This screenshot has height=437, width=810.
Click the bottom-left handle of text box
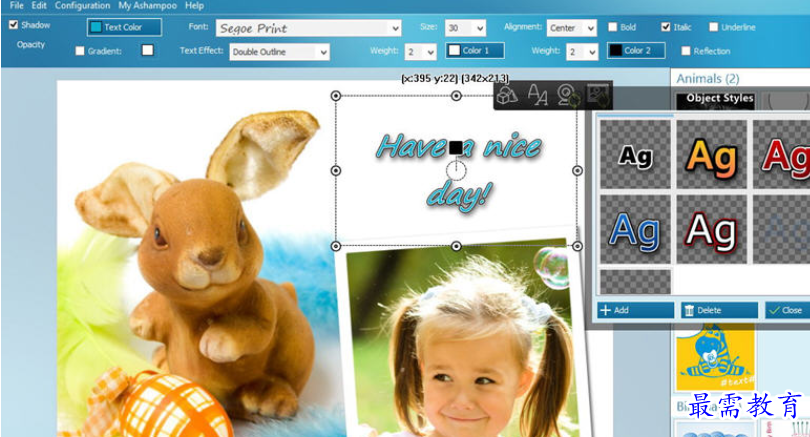click(336, 246)
